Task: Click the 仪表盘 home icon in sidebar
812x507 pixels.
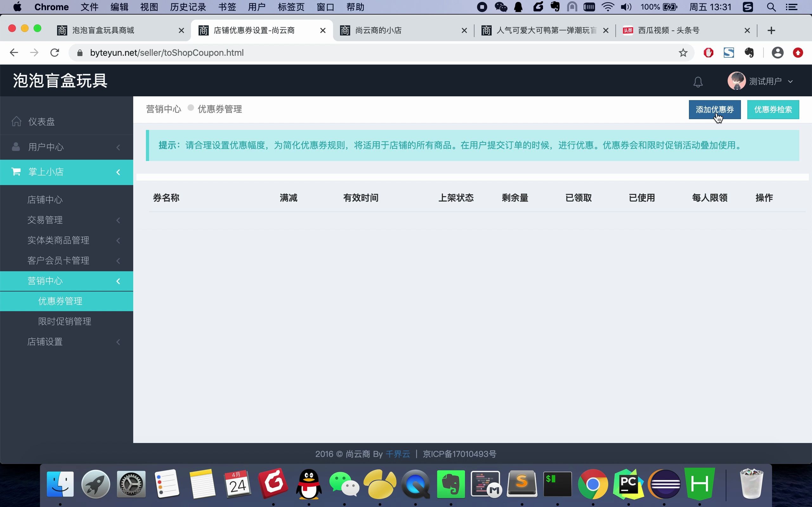Action: [x=16, y=121]
